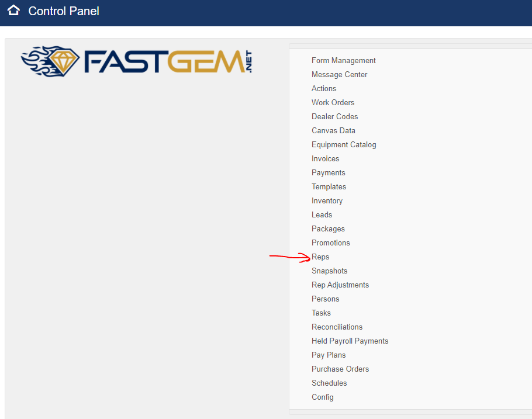
Task: Open Canvas Data
Action: (x=333, y=131)
